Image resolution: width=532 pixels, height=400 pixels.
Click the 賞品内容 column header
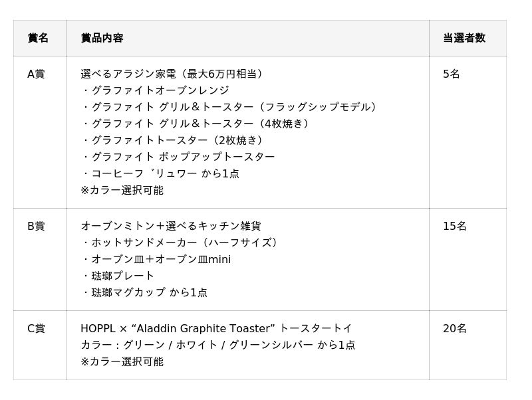[x=102, y=38]
